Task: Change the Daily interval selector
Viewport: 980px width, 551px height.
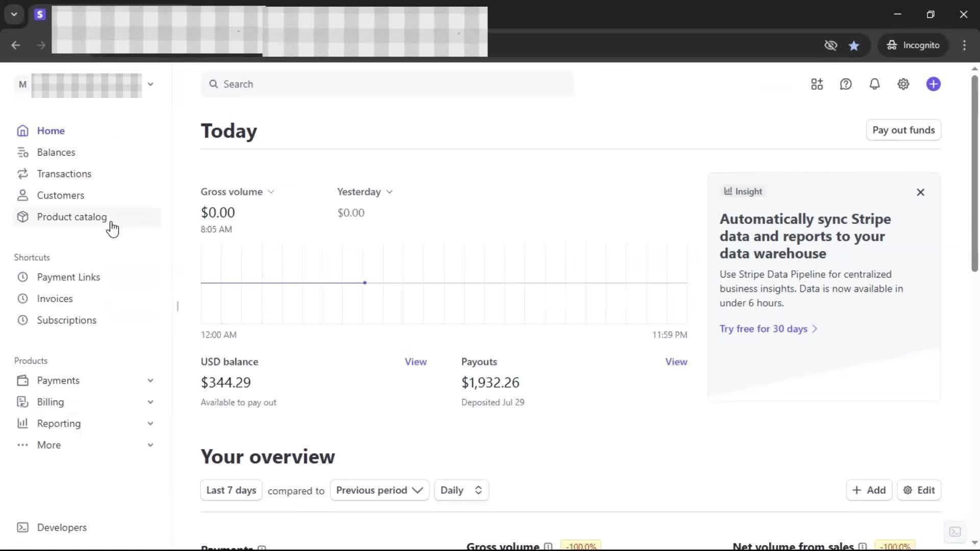Action: 461,490
